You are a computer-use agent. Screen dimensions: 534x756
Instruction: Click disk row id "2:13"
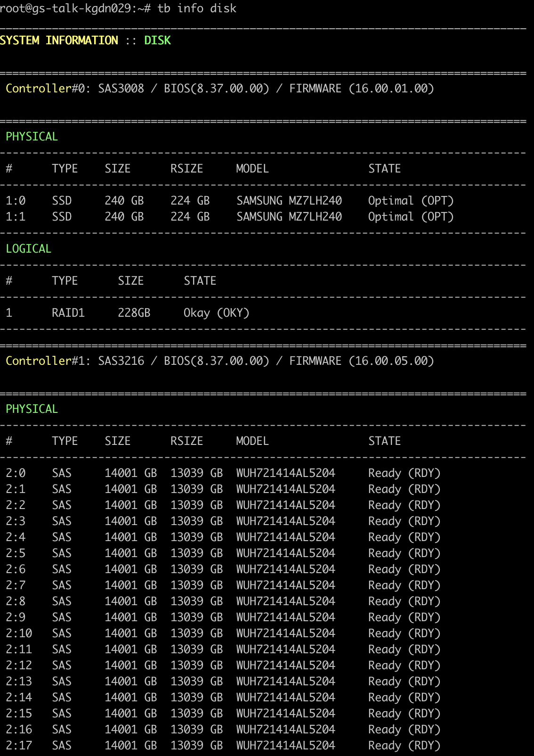[x=19, y=682]
